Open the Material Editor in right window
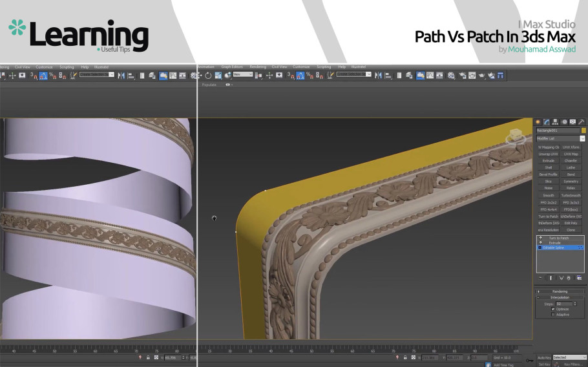Viewport: 588px width, 367px height. pos(451,76)
